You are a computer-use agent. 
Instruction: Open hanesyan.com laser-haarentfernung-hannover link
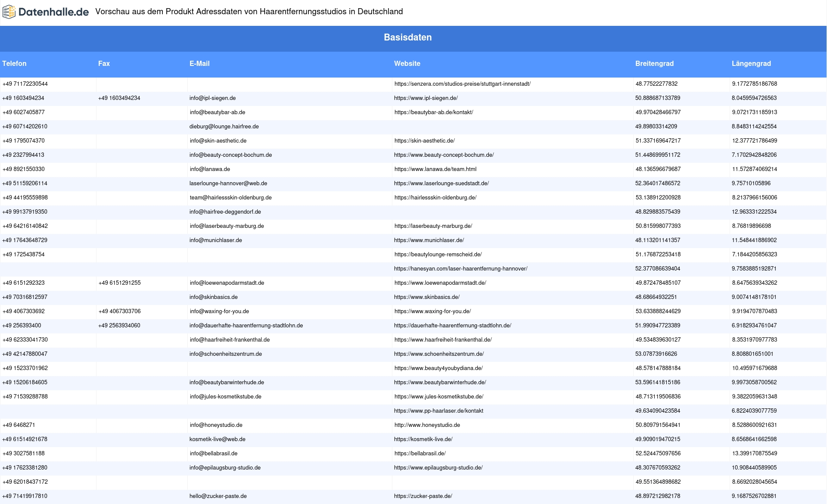click(x=460, y=269)
